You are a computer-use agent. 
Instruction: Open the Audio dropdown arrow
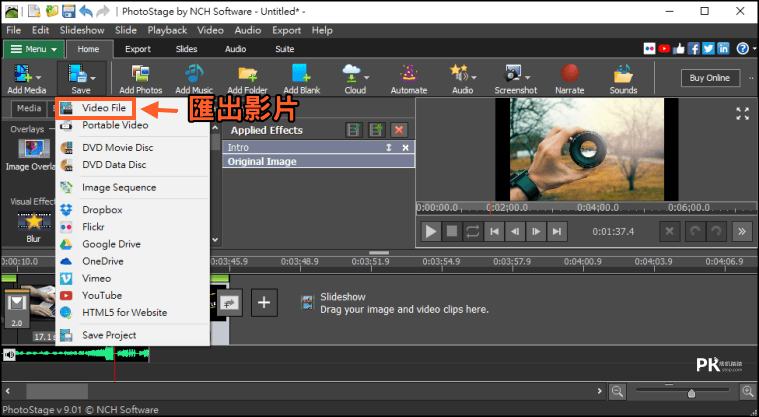[474, 77]
